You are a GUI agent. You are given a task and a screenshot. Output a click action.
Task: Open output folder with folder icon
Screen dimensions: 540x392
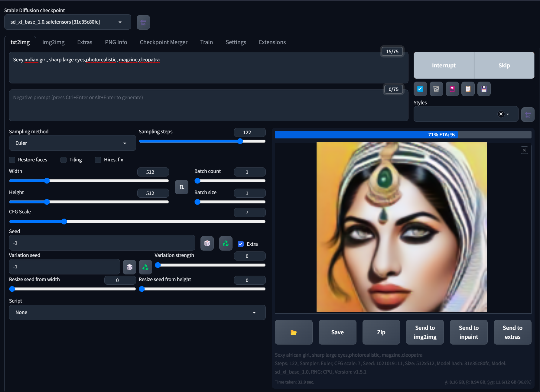(x=293, y=332)
